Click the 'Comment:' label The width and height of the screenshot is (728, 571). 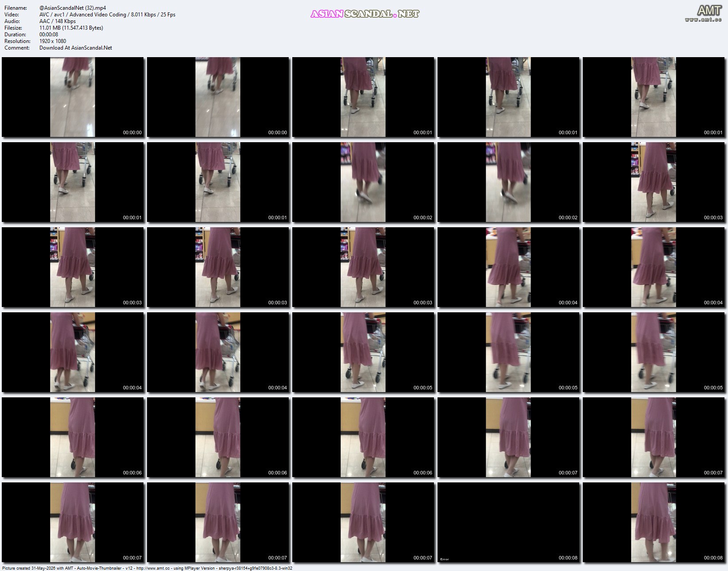[17, 48]
